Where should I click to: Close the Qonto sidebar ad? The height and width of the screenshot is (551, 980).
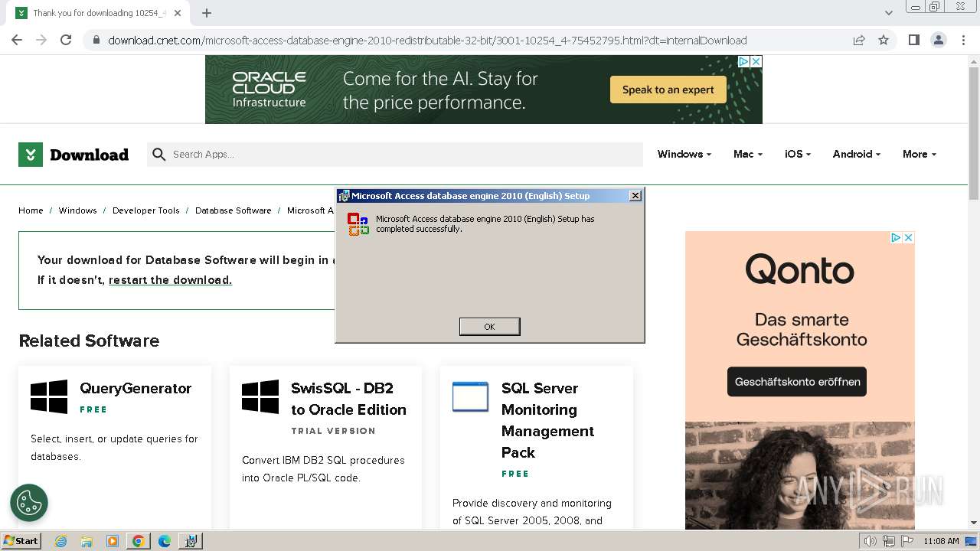pyautogui.click(x=908, y=238)
